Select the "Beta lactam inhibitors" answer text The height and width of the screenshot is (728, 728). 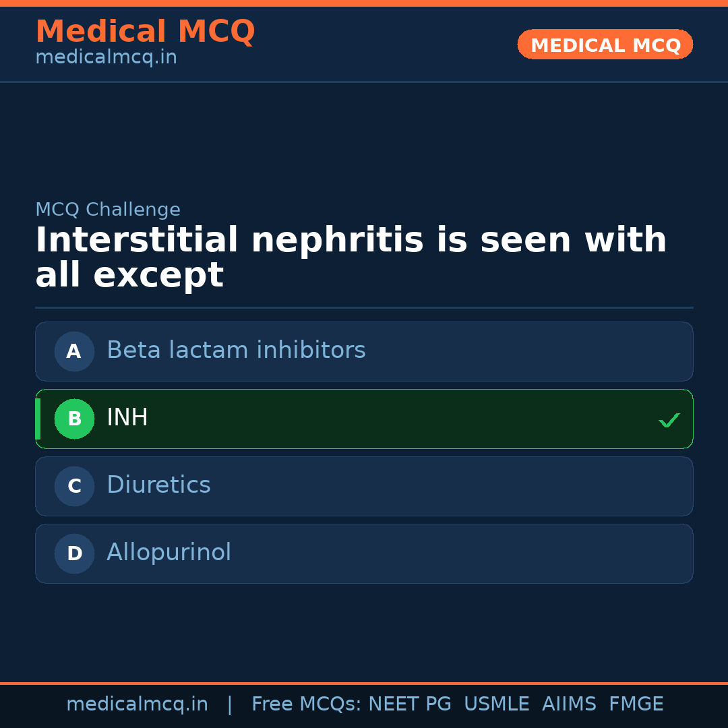coord(236,351)
